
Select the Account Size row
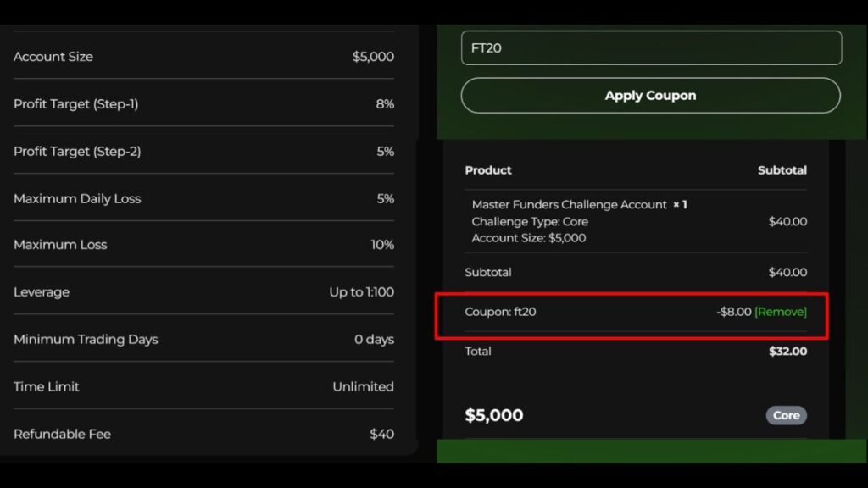[x=203, y=57]
